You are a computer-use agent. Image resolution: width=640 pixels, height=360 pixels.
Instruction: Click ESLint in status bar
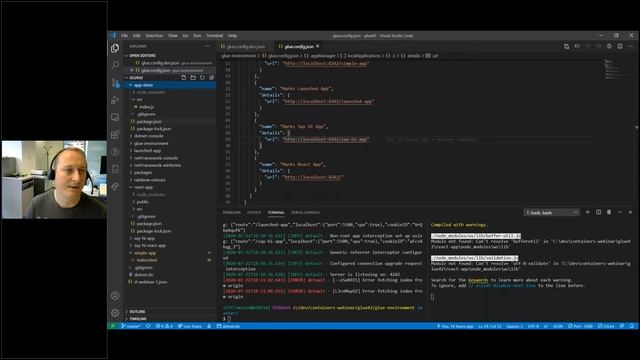click(x=606, y=326)
